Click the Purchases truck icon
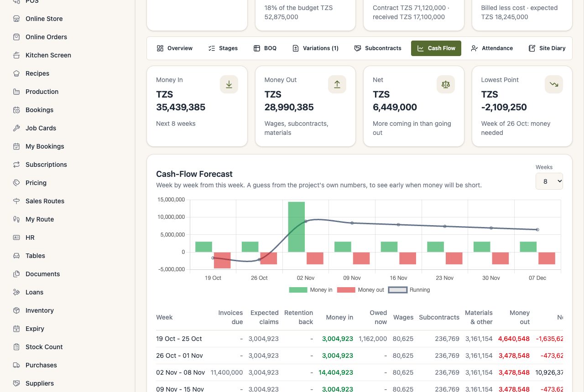Viewport: 584px width, 392px height. (16, 365)
